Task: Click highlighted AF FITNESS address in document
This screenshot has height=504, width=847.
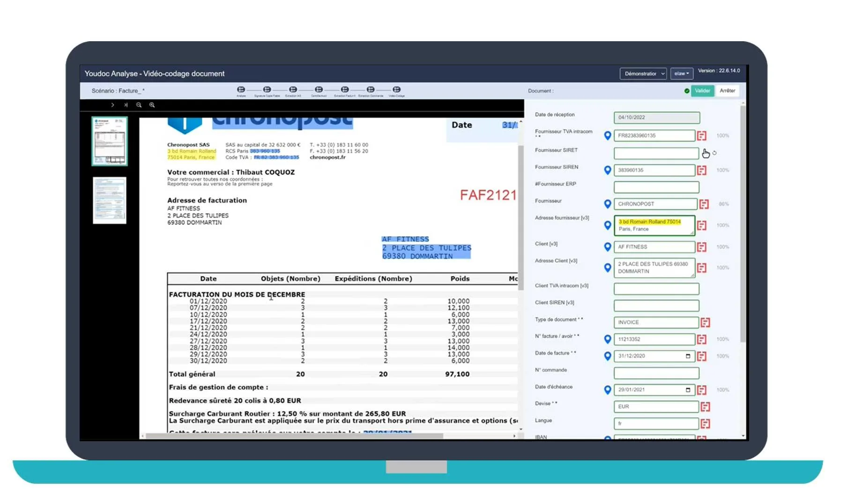Action: 426,248
